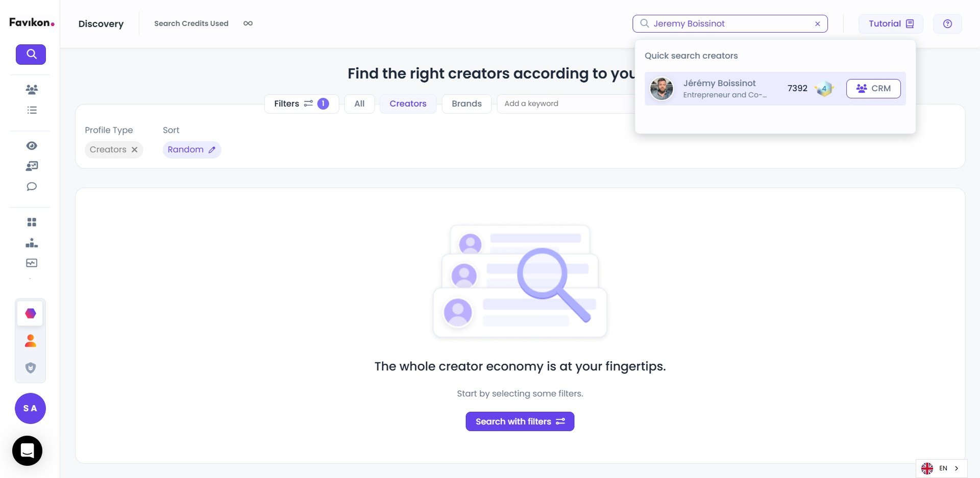Open the chat bubble sidebar icon
Image resolution: width=980 pixels, height=478 pixels.
tap(32, 187)
